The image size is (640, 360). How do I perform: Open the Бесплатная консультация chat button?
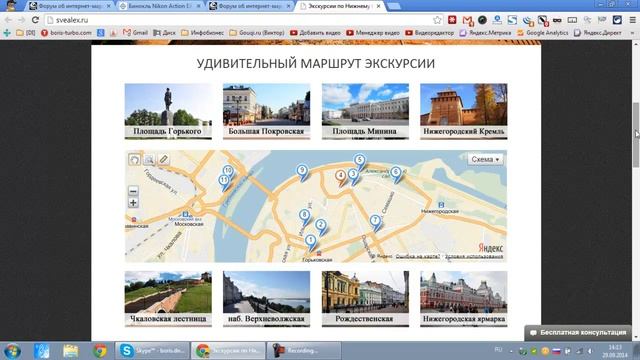click(x=578, y=333)
